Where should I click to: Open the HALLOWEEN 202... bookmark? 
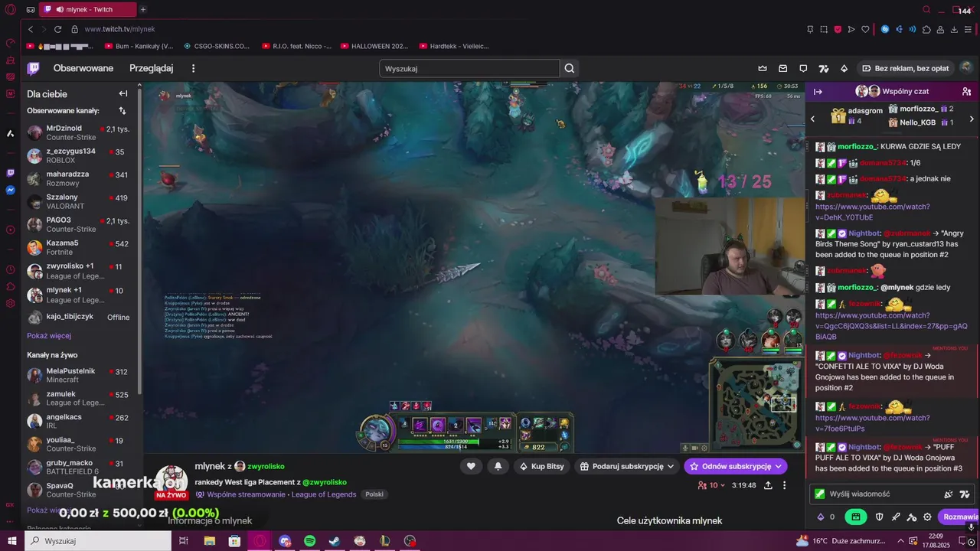click(374, 46)
